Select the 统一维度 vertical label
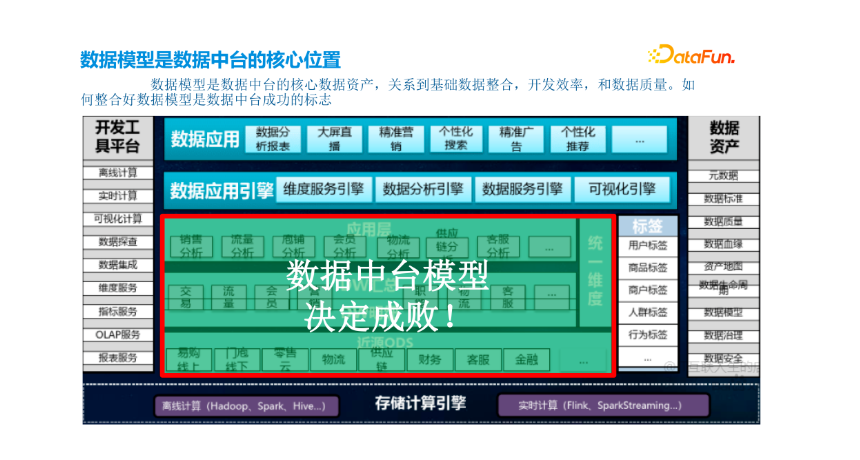 click(595, 271)
